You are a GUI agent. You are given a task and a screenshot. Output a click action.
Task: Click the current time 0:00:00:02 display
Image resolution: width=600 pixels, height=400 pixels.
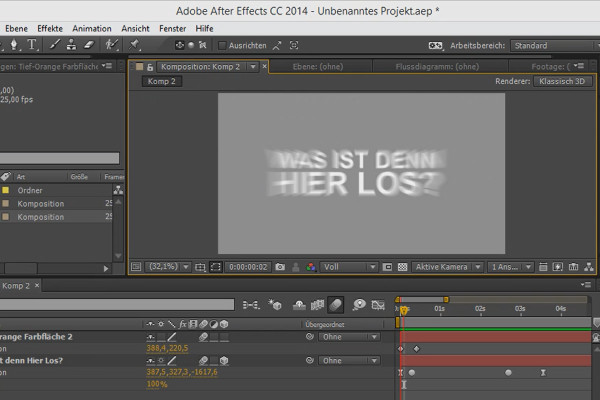point(248,267)
